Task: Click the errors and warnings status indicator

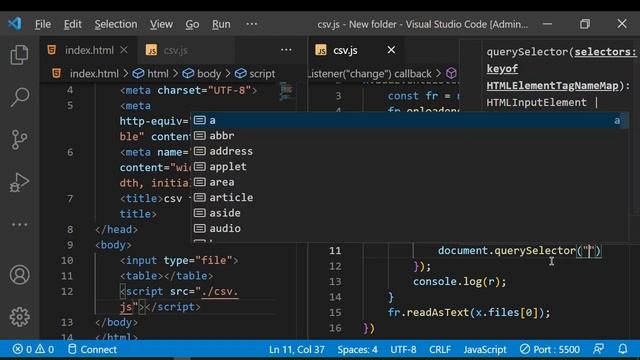Action: 33,349
